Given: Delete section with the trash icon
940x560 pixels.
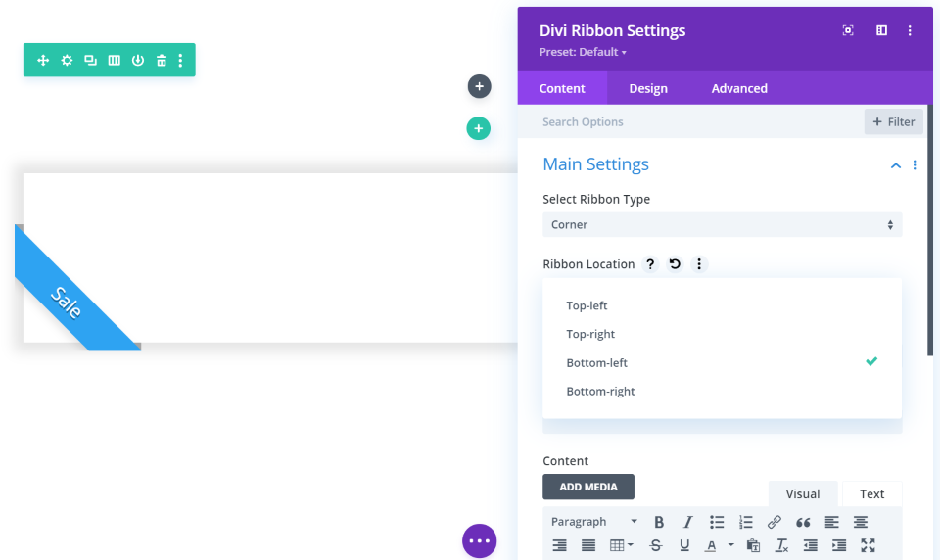Looking at the screenshot, I should tap(162, 60).
